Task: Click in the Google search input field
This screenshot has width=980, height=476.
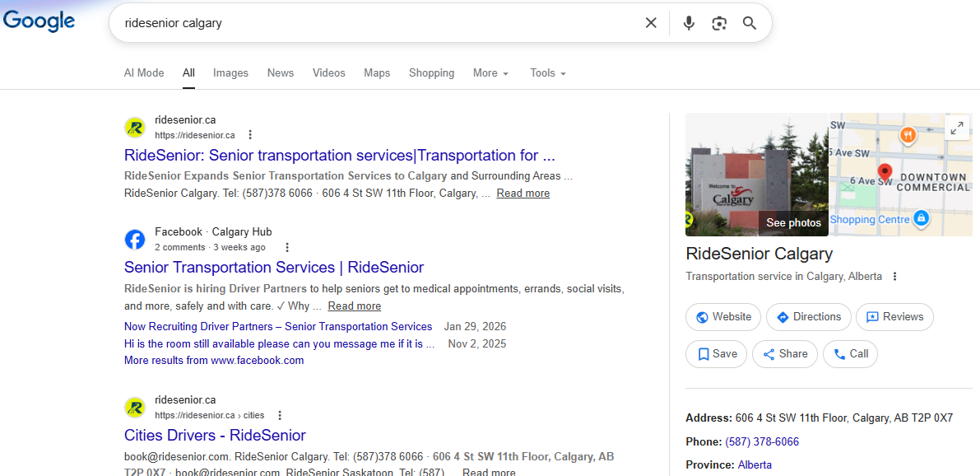Action: tap(375, 23)
